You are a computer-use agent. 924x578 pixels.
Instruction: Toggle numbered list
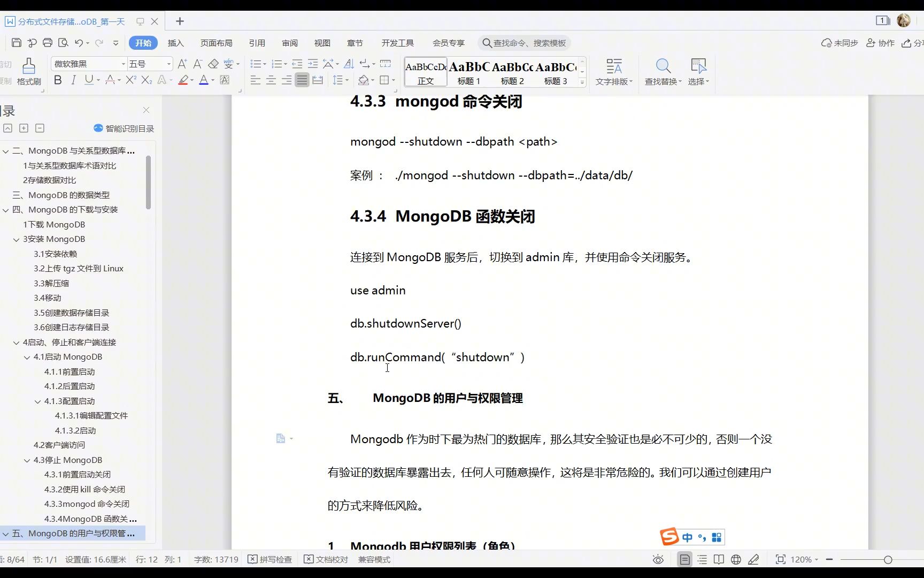(x=276, y=64)
